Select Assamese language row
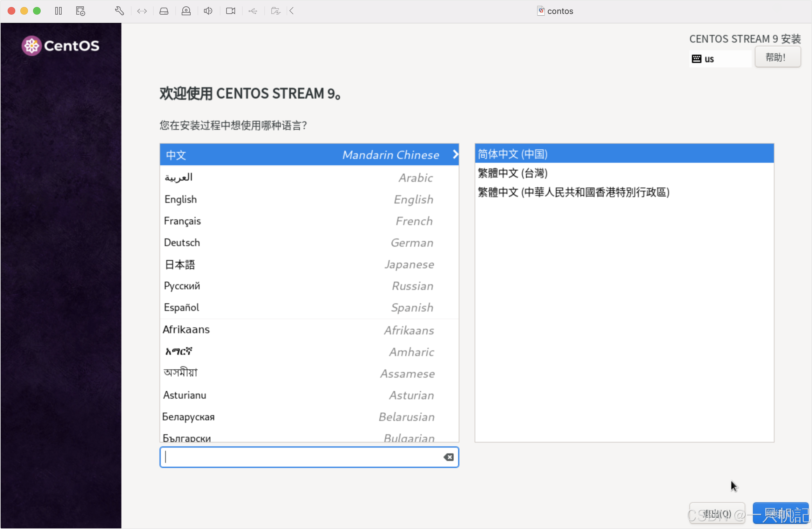Viewport: 812px width, 529px height. (x=309, y=373)
